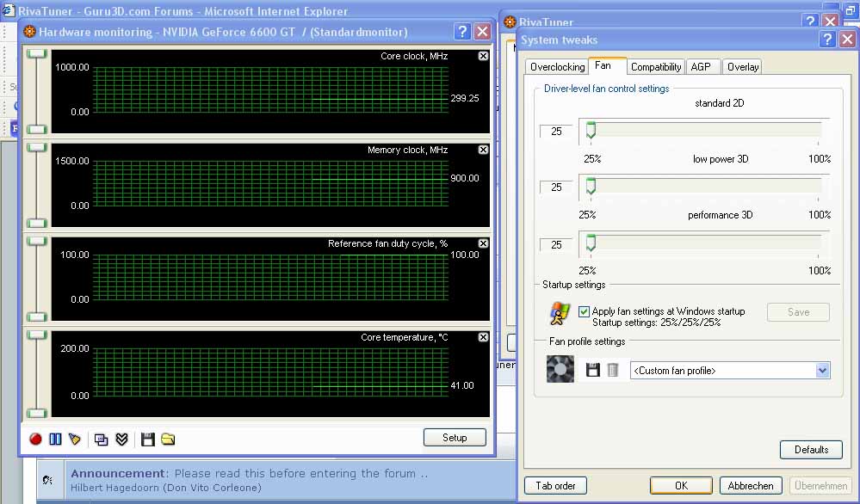The width and height of the screenshot is (860, 504).
Task: Switch to the Overlay tab
Action: [x=743, y=67]
